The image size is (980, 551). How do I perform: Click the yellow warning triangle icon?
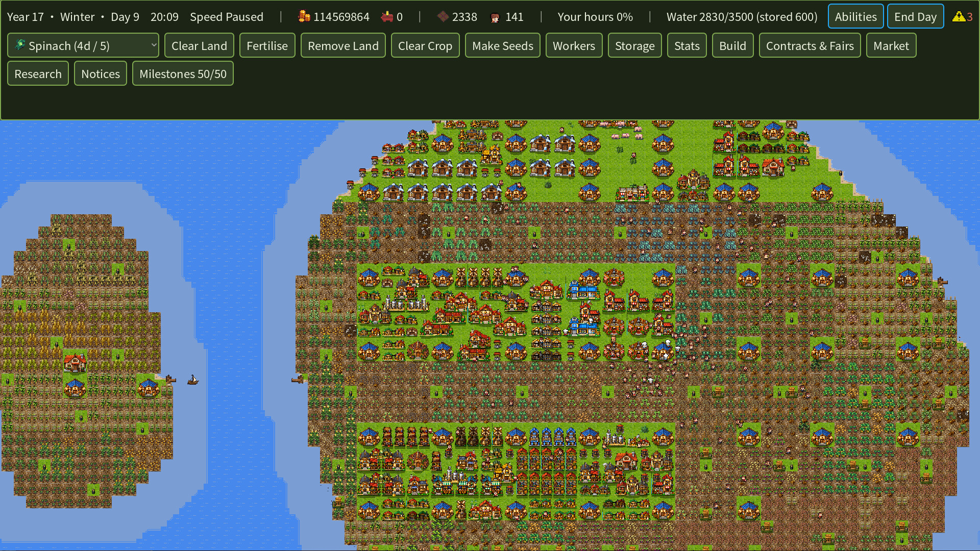pyautogui.click(x=959, y=16)
